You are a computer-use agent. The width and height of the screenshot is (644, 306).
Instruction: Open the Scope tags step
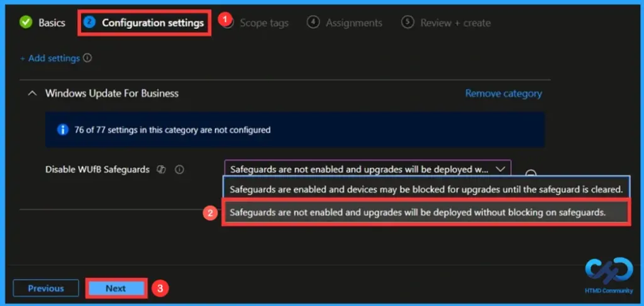tap(264, 23)
